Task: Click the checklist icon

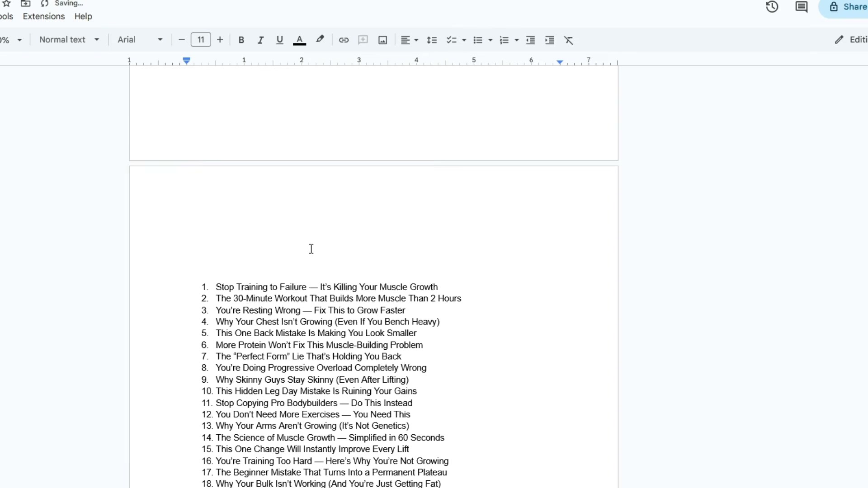Action: click(x=451, y=40)
